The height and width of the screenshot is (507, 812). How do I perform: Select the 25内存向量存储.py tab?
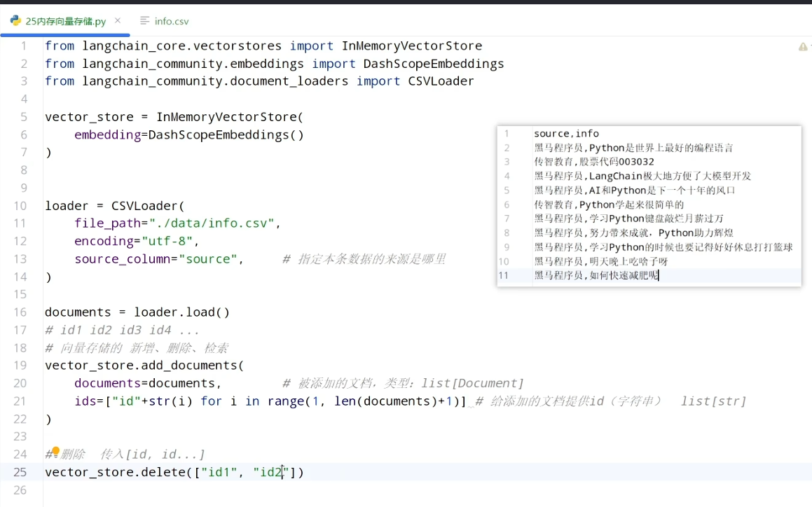tap(60, 21)
